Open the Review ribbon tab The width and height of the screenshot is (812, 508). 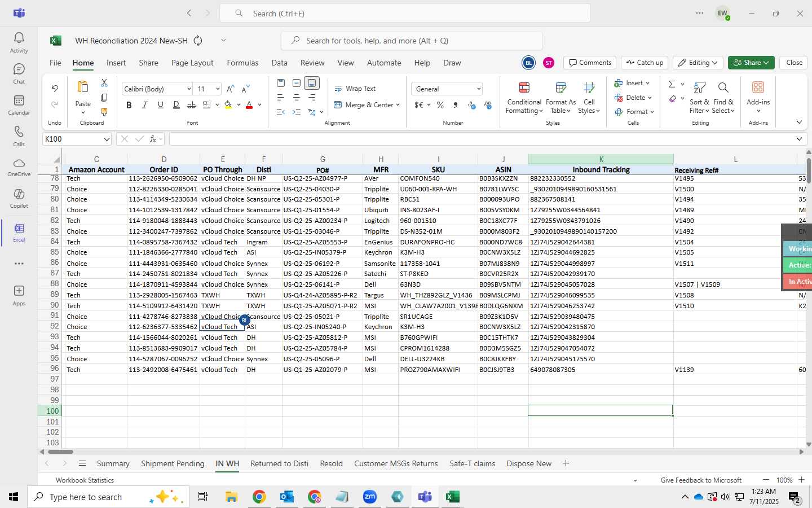[x=312, y=63]
